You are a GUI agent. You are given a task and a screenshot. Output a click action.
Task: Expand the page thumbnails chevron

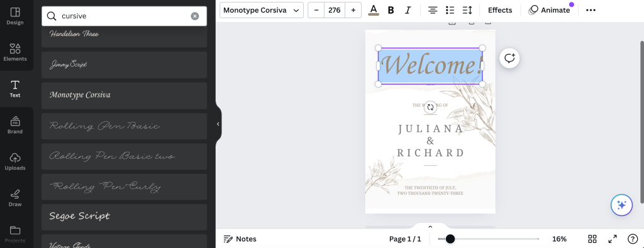430,227
